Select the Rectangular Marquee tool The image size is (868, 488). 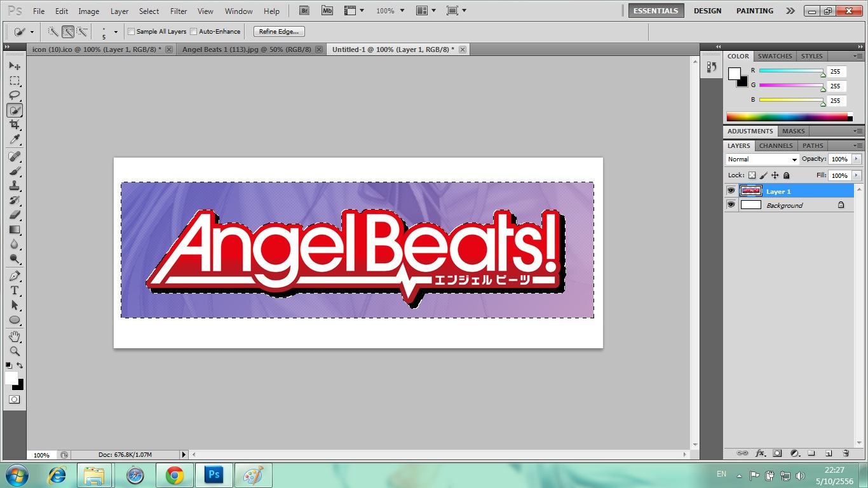(x=15, y=81)
